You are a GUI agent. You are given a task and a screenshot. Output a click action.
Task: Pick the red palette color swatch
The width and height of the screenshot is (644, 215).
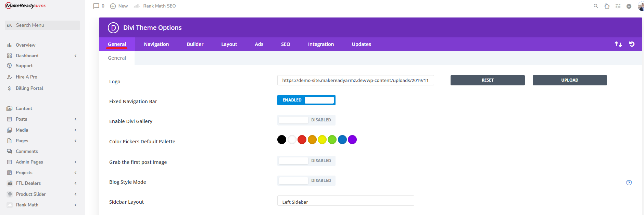tap(302, 140)
